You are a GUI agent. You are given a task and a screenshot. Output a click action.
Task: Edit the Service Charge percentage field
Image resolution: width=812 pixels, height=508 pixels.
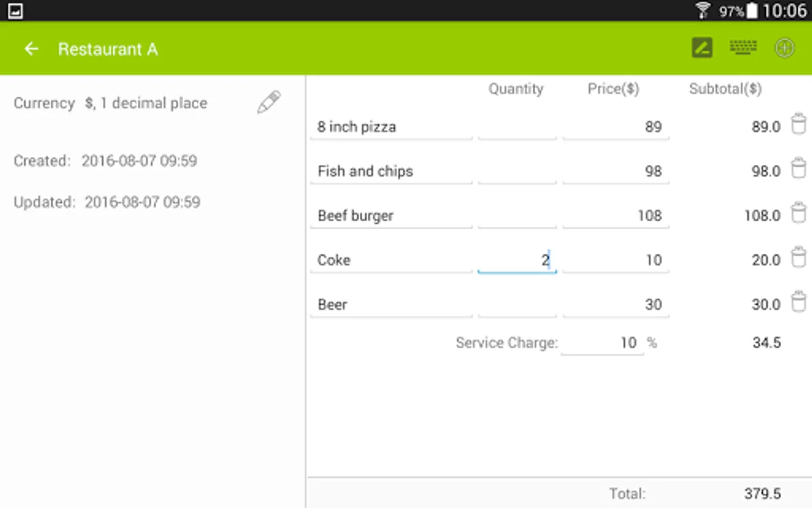[x=602, y=343]
